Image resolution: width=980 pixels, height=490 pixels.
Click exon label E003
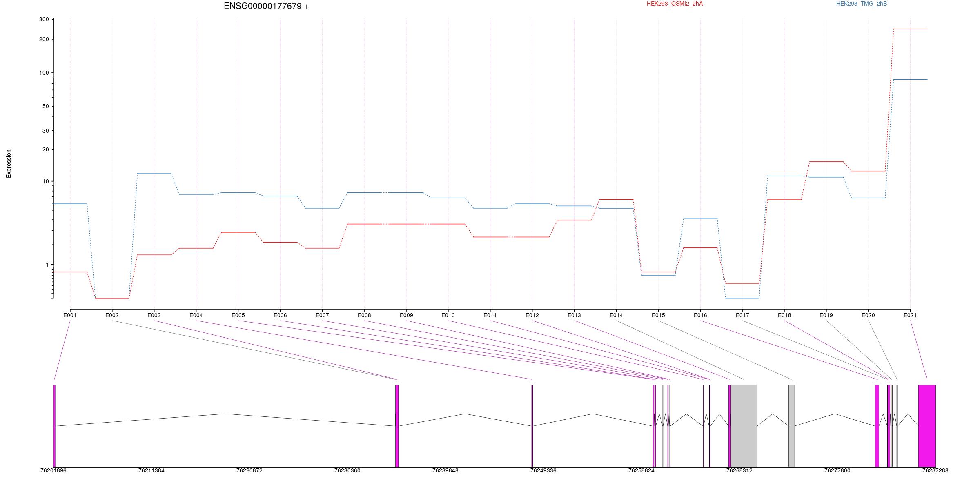[154, 315]
